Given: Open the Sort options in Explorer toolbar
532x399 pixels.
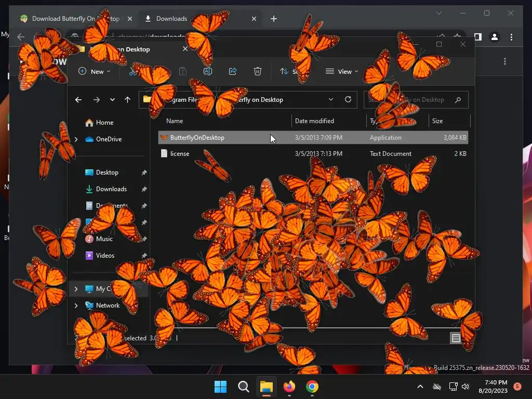Looking at the screenshot, I should click(289, 71).
